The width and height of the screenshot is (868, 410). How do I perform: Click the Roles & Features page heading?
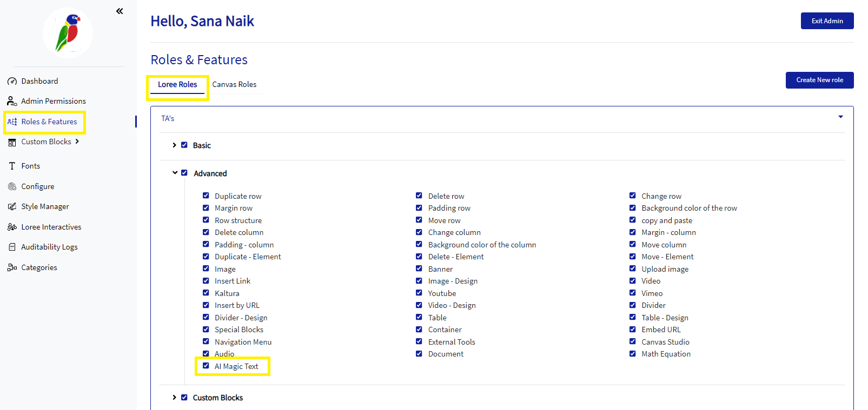tap(199, 59)
